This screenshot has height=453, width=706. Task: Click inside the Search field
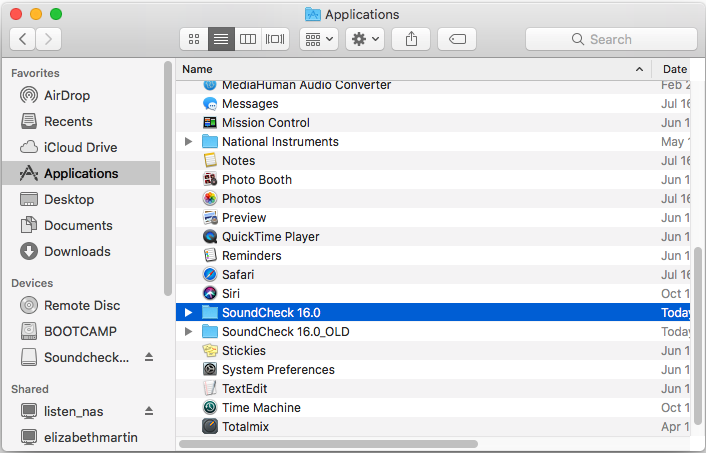[x=611, y=39]
